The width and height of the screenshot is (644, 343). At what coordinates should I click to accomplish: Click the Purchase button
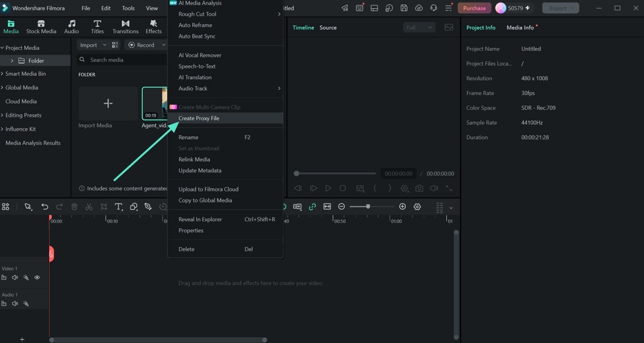pos(474,8)
